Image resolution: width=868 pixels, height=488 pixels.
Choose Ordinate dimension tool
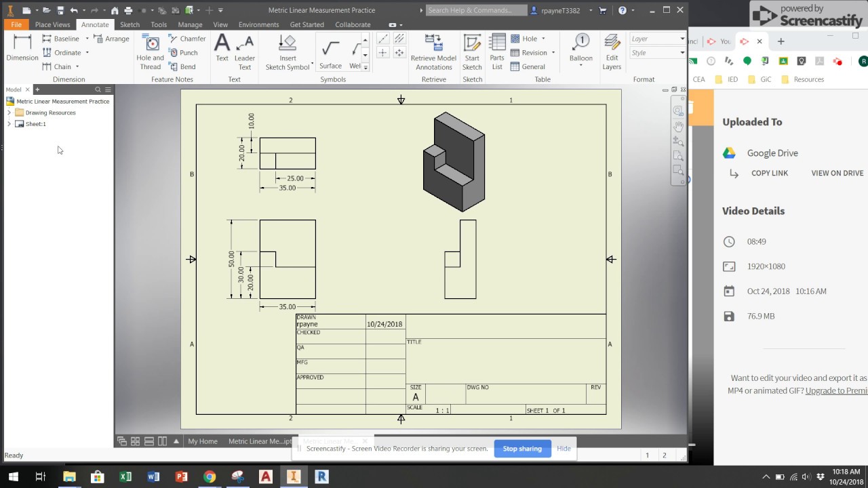[62, 53]
